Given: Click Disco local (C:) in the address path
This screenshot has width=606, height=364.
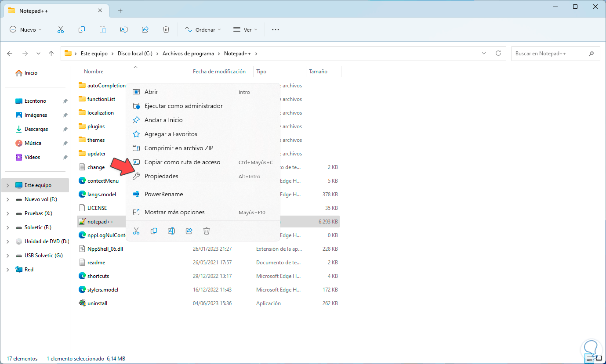Looking at the screenshot, I should [x=135, y=54].
